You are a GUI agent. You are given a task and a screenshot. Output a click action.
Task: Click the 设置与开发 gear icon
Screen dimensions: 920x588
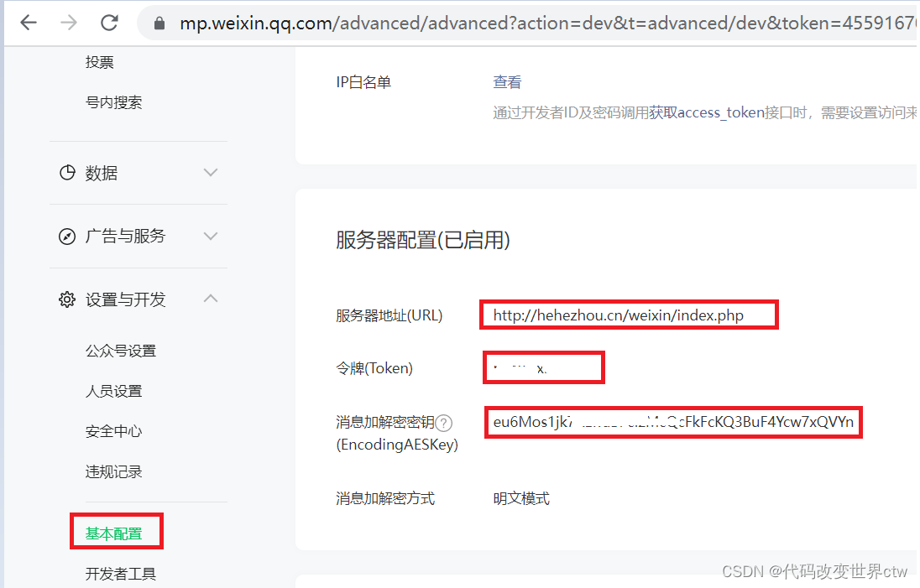(67, 298)
